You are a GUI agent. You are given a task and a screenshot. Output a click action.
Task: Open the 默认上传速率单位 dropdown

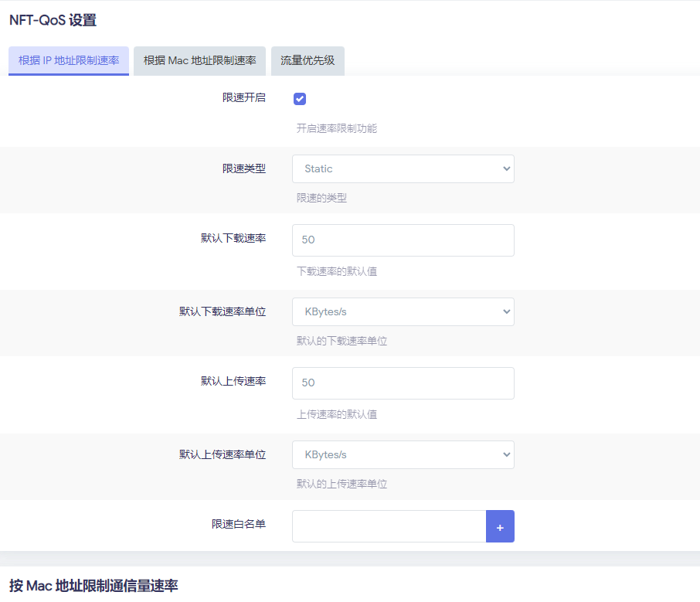click(x=403, y=454)
